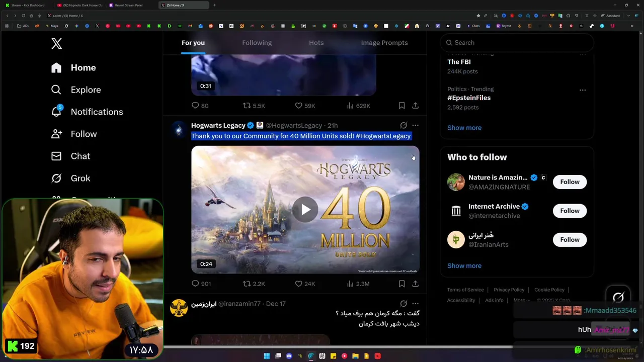The height and width of the screenshot is (362, 644).
Task: Open Notifications with bell icon
Action: tap(87, 112)
